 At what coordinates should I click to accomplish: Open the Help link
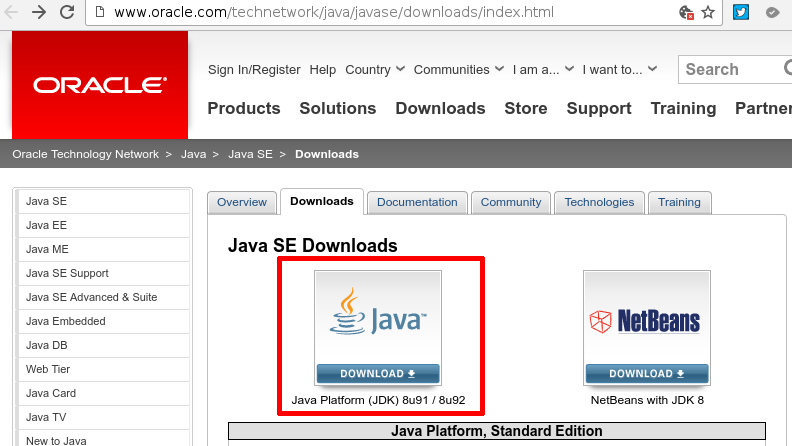[323, 70]
